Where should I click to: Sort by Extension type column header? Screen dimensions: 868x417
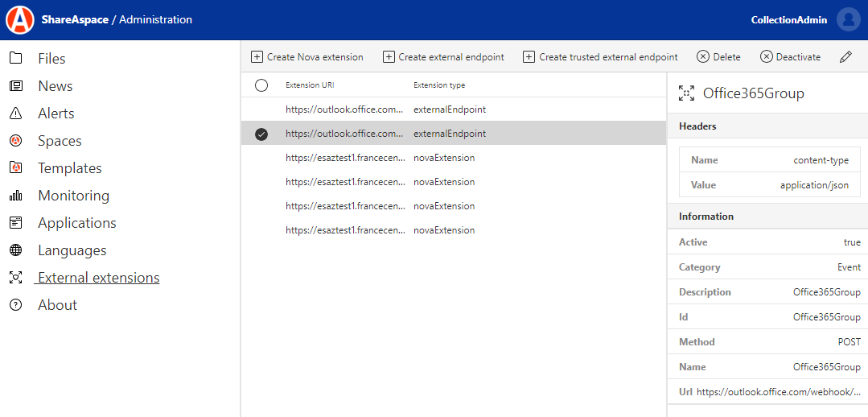click(x=439, y=85)
